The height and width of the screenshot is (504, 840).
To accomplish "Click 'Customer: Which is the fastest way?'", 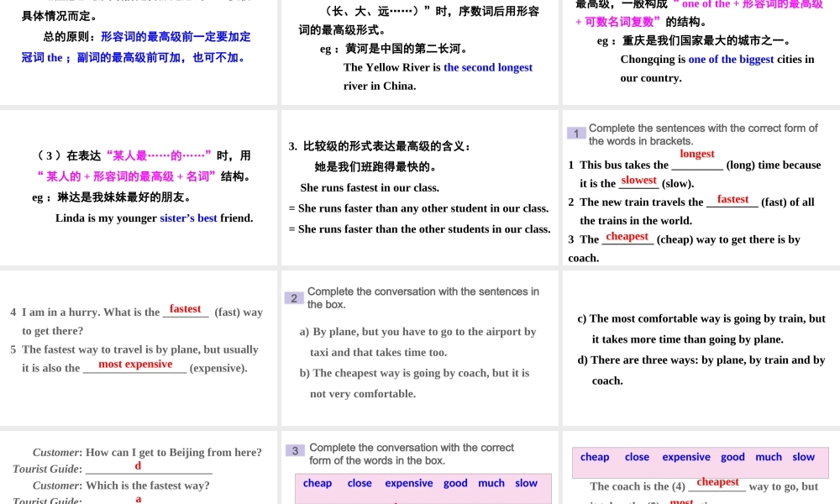I will pyautogui.click(x=121, y=486).
